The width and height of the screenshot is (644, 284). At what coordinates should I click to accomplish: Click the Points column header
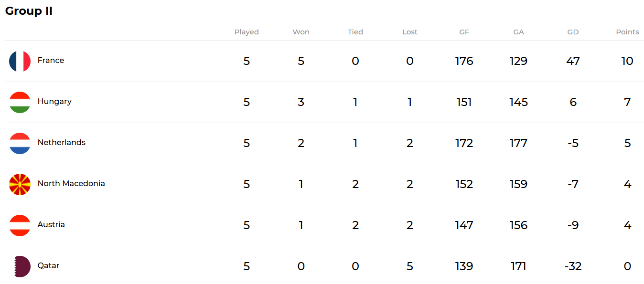coord(627,32)
